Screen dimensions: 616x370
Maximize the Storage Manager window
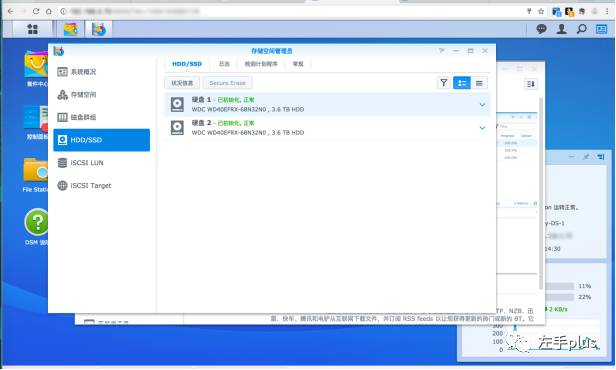pyautogui.click(x=470, y=51)
